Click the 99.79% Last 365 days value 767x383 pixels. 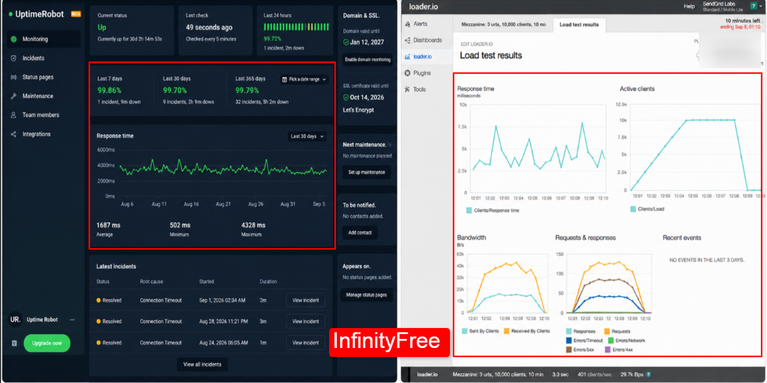pos(248,90)
